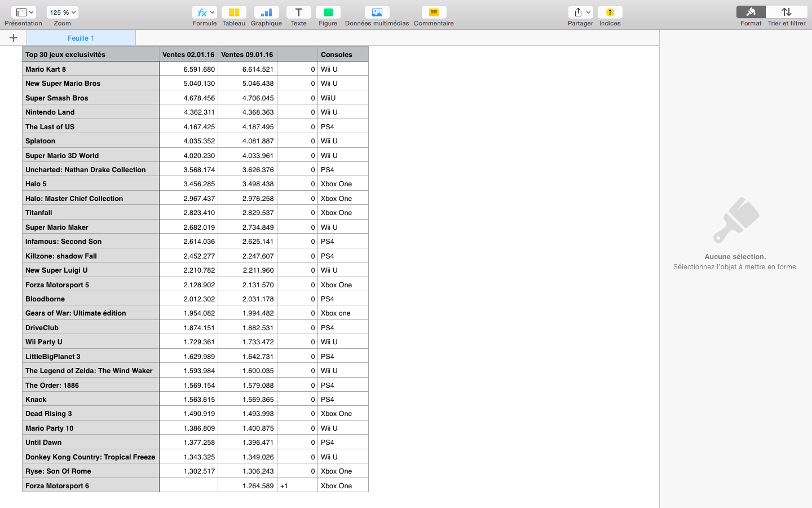Screen dimensions: 812x508
Task: Select the Feuille 1 sheet tab
Action: 81,38
